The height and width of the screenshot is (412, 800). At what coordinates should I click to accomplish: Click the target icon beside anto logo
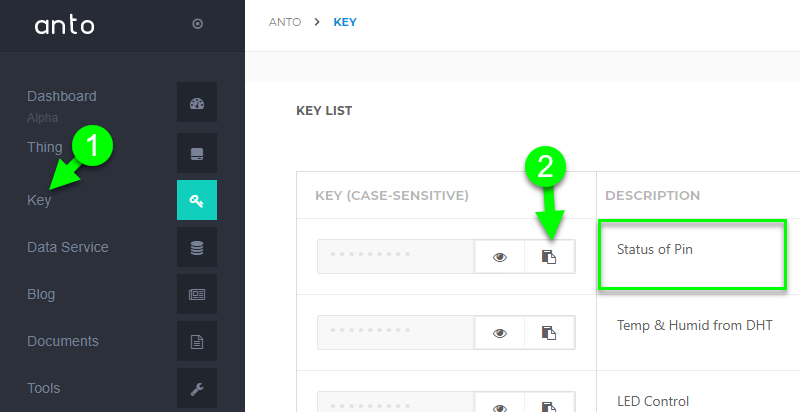click(x=197, y=23)
